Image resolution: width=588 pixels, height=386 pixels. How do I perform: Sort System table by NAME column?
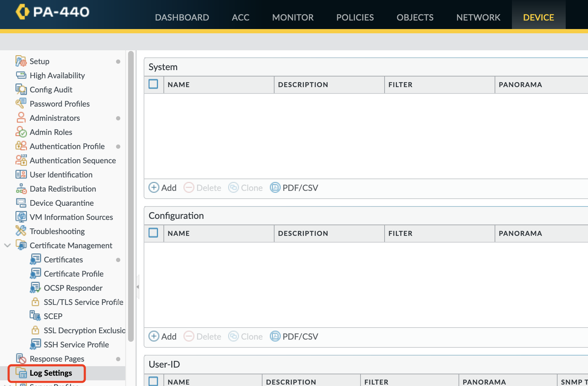click(219, 85)
